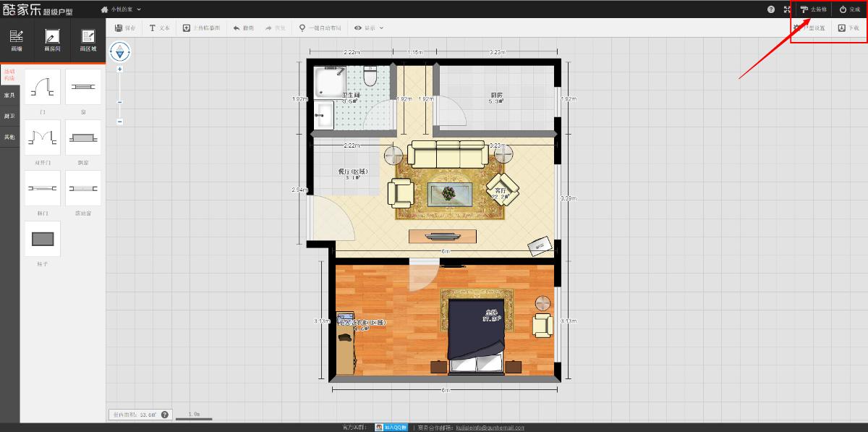
Task: Open help via the question mark icon
Action: 771,9
